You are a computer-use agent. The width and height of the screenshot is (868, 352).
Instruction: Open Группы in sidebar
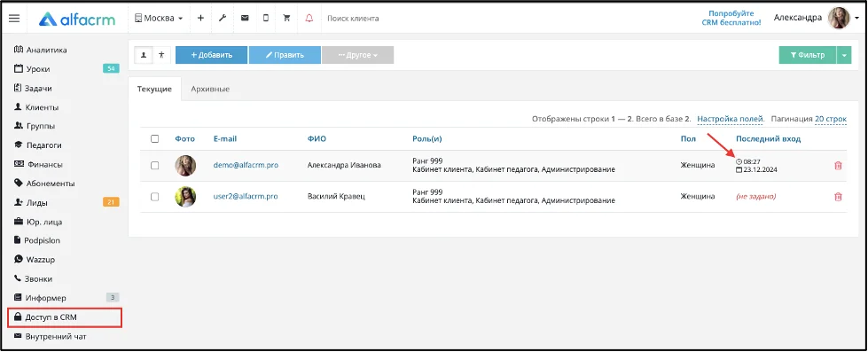click(34, 126)
